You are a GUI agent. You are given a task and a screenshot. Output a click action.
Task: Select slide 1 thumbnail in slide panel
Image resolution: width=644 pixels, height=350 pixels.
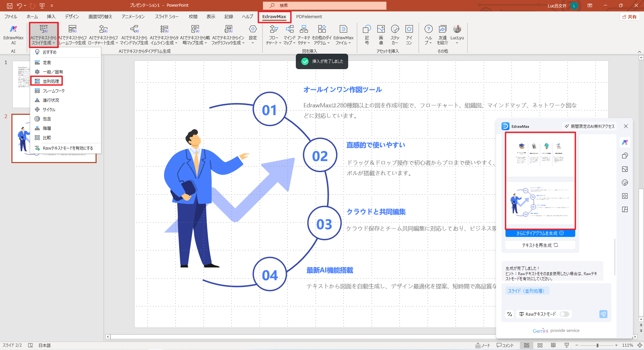[21, 84]
